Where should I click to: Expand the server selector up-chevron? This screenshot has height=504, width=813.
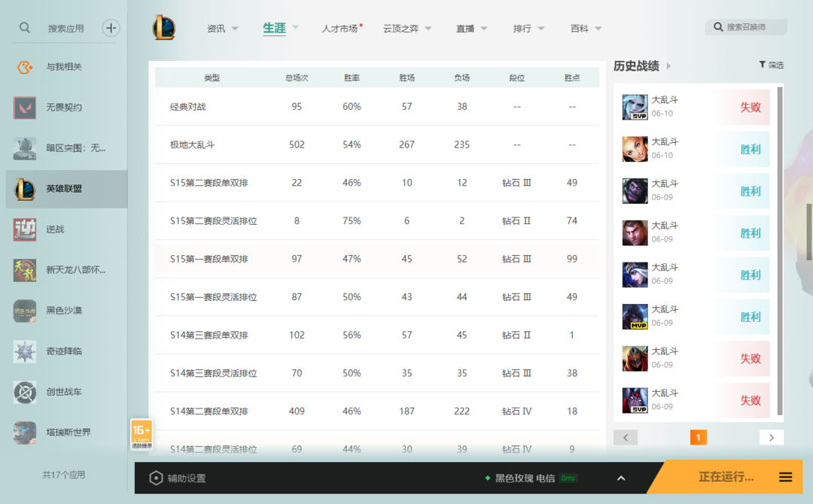[620, 478]
